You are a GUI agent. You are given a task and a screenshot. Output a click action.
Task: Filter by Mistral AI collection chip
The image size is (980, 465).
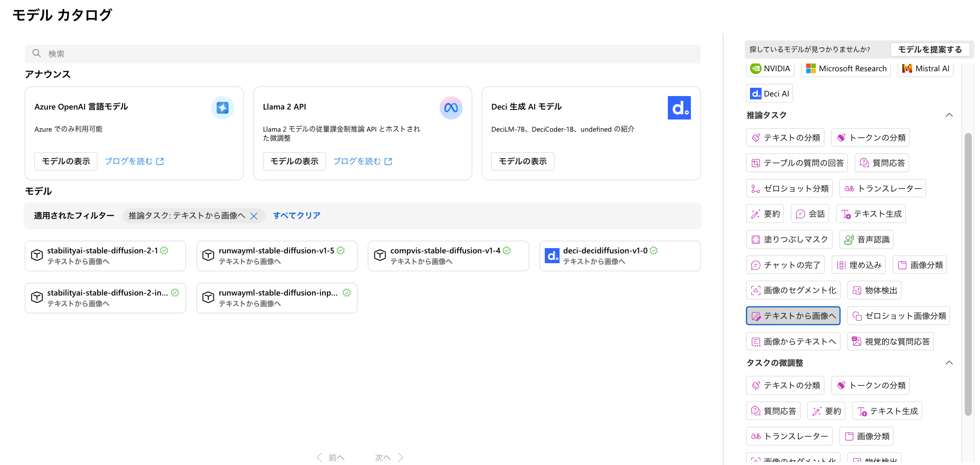tap(926, 69)
